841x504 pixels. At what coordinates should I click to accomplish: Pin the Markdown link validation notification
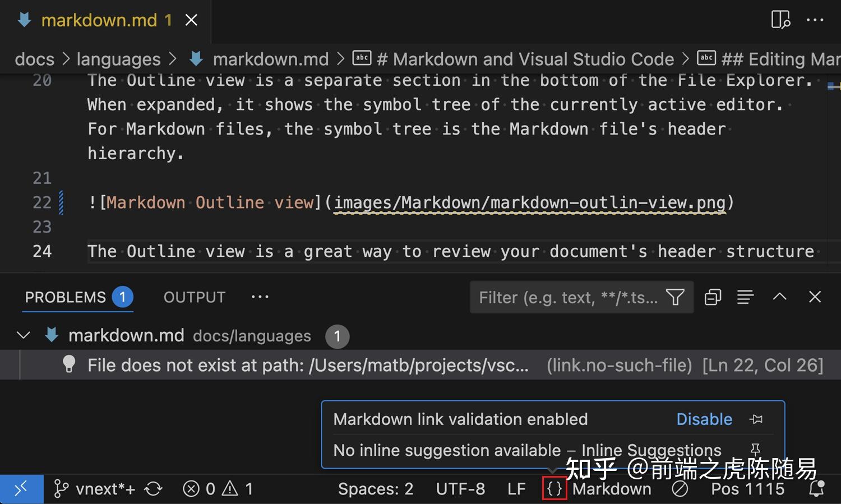[x=756, y=419]
